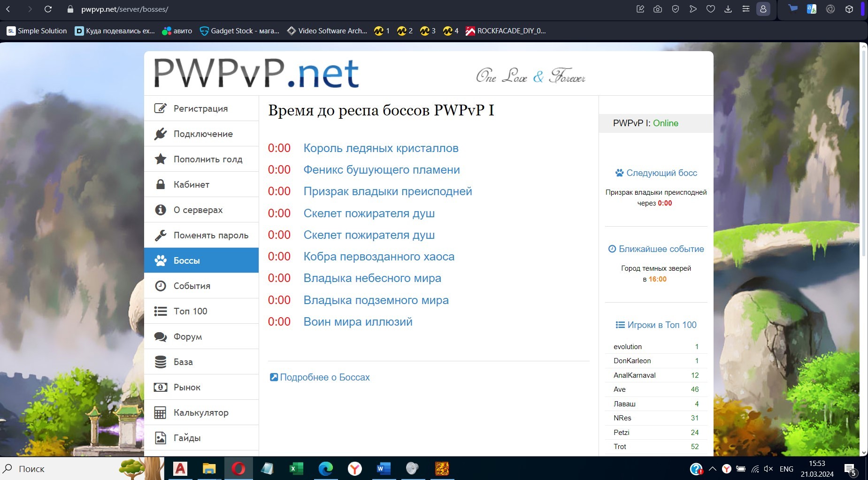Click the heart bookmark icon in toolbar
The image size is (868, 480).
pyautogui.click(x=710, y=9)
